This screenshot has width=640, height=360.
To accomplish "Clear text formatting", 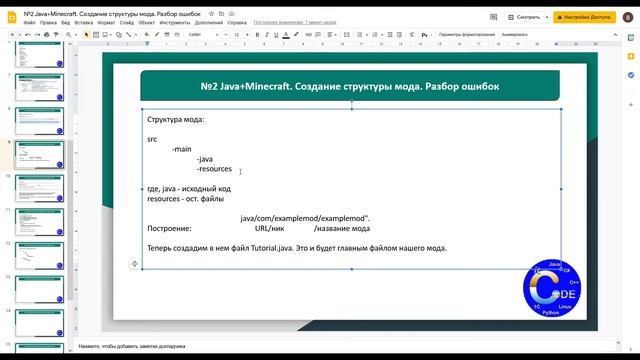I will (411, 35).
